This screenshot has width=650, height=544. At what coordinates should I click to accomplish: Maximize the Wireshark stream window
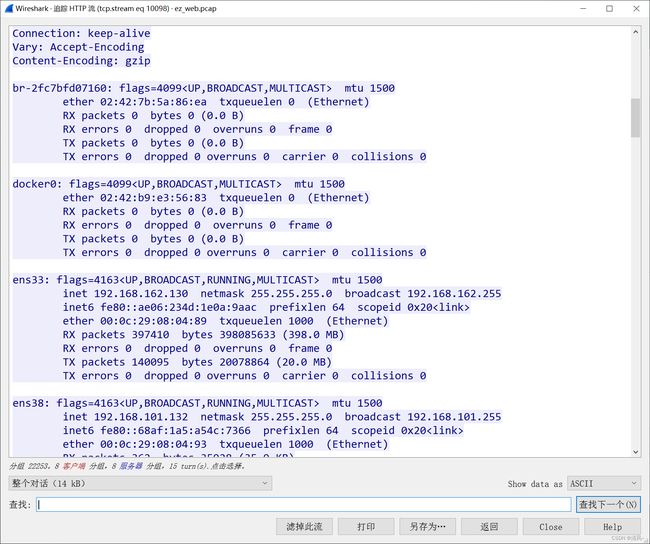(609, 8)
